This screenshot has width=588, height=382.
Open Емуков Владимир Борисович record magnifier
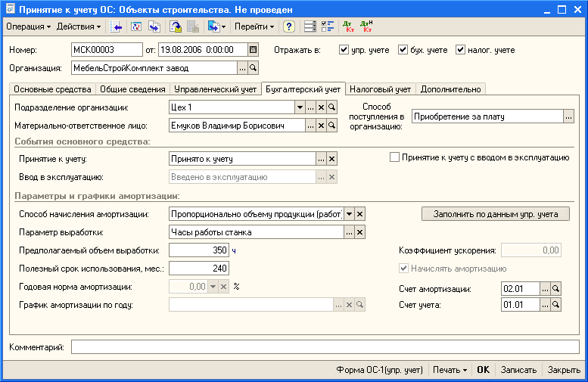tap(331, 126)
